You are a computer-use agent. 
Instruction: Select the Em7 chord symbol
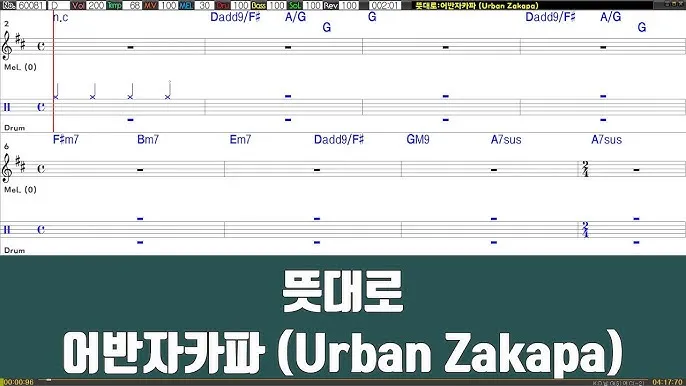tap(240, 140)
